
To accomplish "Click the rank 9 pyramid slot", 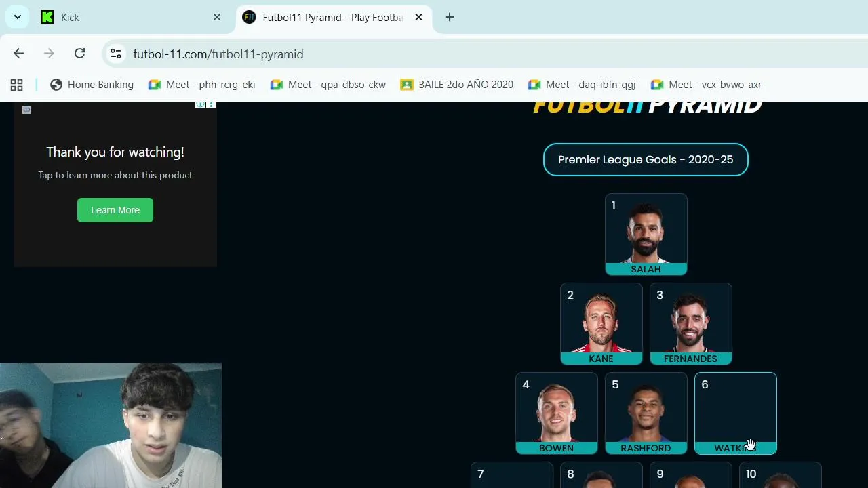I will (691, 475).
